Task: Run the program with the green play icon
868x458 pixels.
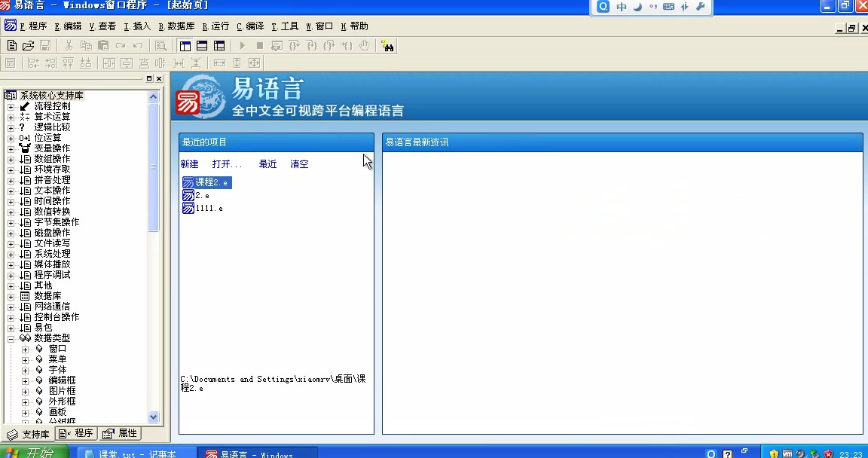Action: click(243, 45)
